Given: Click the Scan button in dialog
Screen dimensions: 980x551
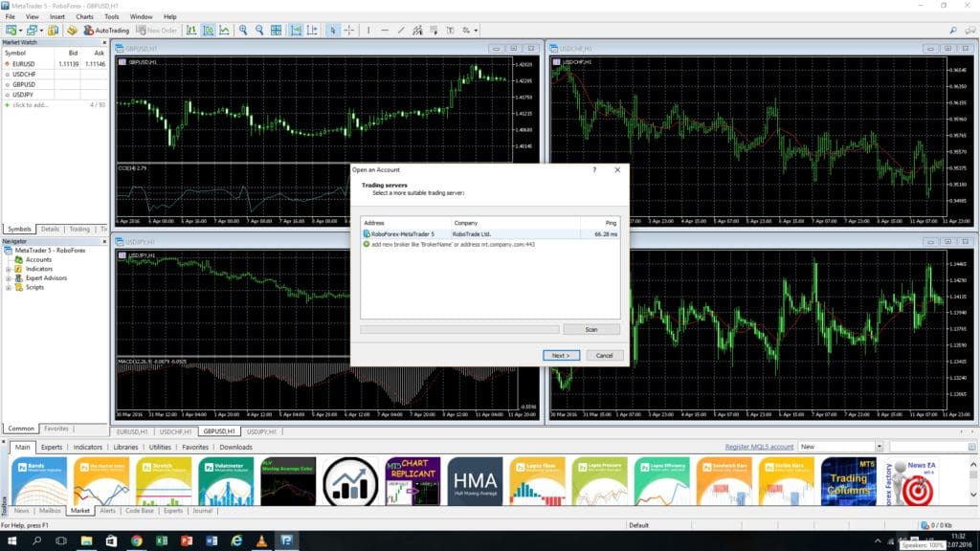Looking at the screenshot, I should 591,329.
